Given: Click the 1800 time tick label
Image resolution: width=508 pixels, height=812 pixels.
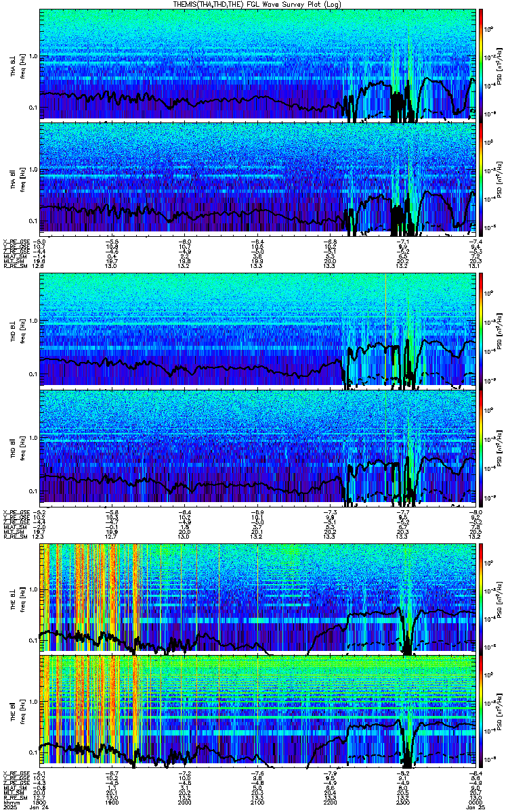Looking at the screenshot, I should [40, 803].
